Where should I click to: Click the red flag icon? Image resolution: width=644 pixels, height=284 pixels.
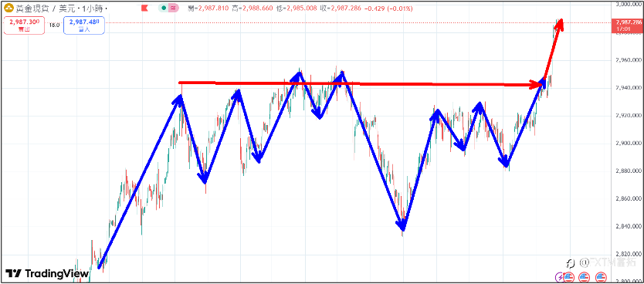coord(144,8)
